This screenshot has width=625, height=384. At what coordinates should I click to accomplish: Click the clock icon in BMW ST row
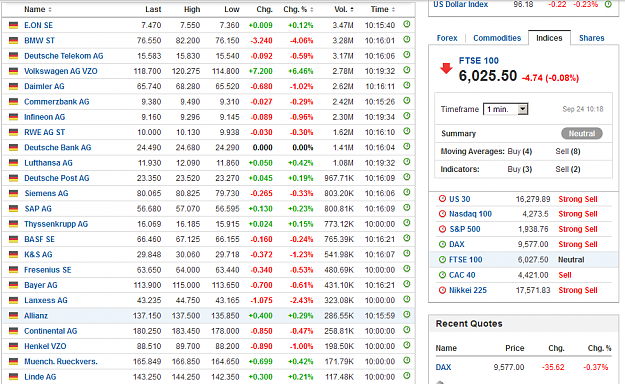[407, 39]
